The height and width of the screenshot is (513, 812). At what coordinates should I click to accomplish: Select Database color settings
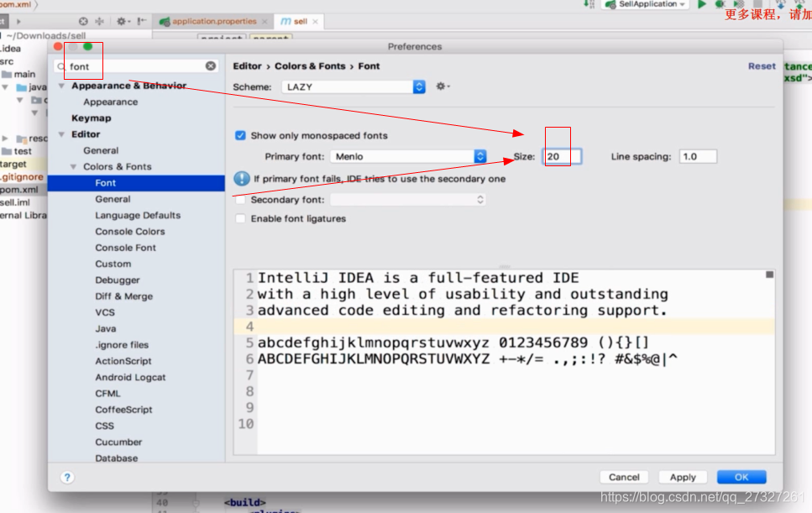(117, 458)
